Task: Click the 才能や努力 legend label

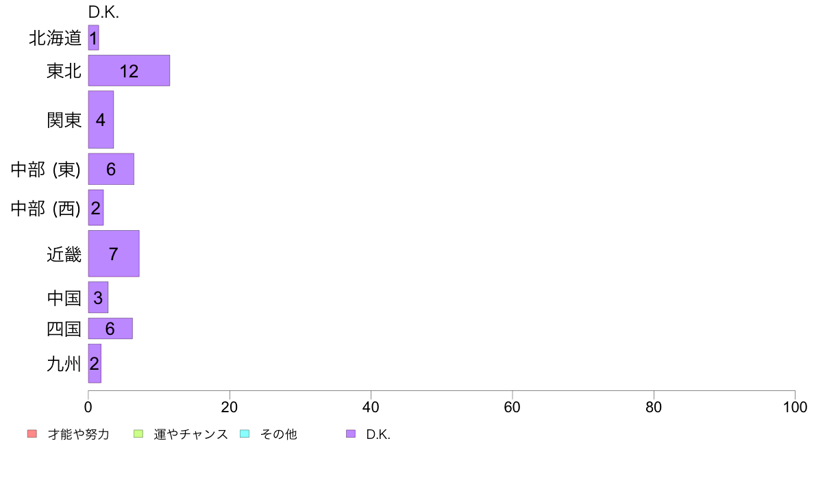Action: coord(79,434)
